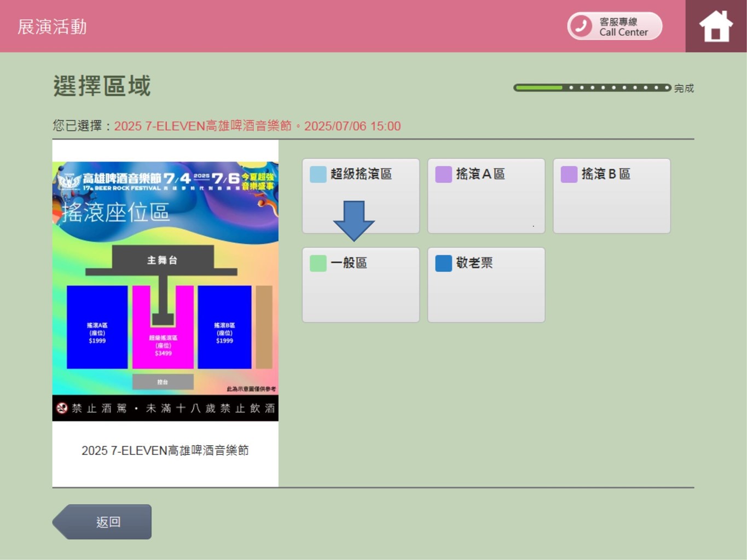Choose the 搖滾B區 area
The height and width of the screenshot is (560, 747).
pos(612,196)
